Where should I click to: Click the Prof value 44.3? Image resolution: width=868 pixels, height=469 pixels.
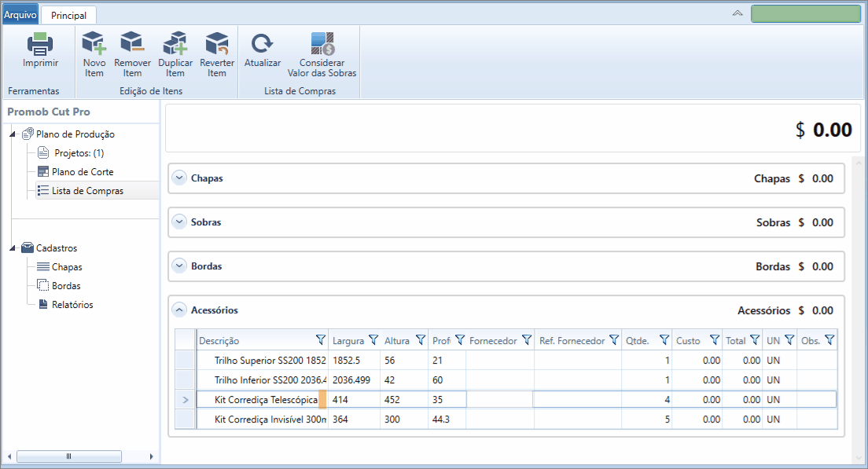(x=440, y=420)
